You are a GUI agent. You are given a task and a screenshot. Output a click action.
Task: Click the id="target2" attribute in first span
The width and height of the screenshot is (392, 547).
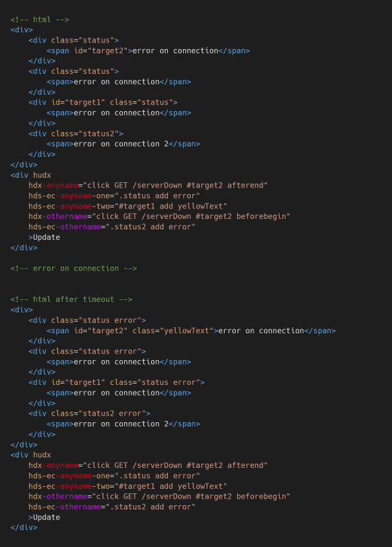[101, 50]
